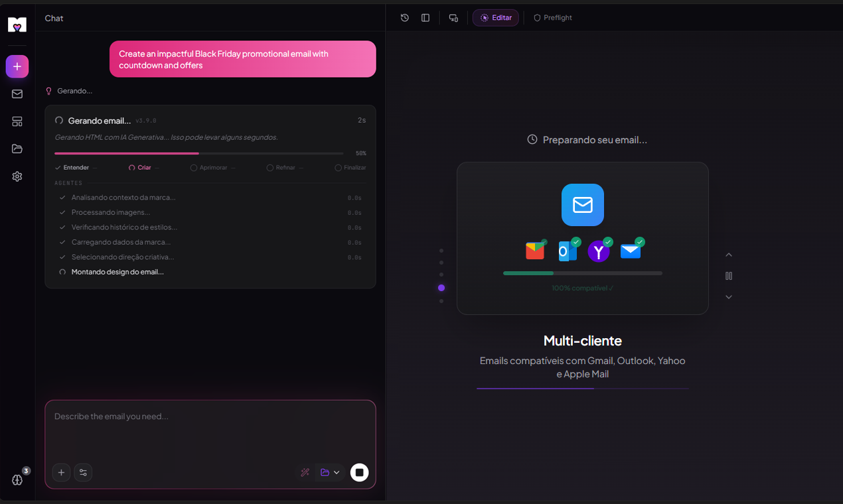Click the pink plus new email button
843x504 pixels.
[x=17, y=66]
